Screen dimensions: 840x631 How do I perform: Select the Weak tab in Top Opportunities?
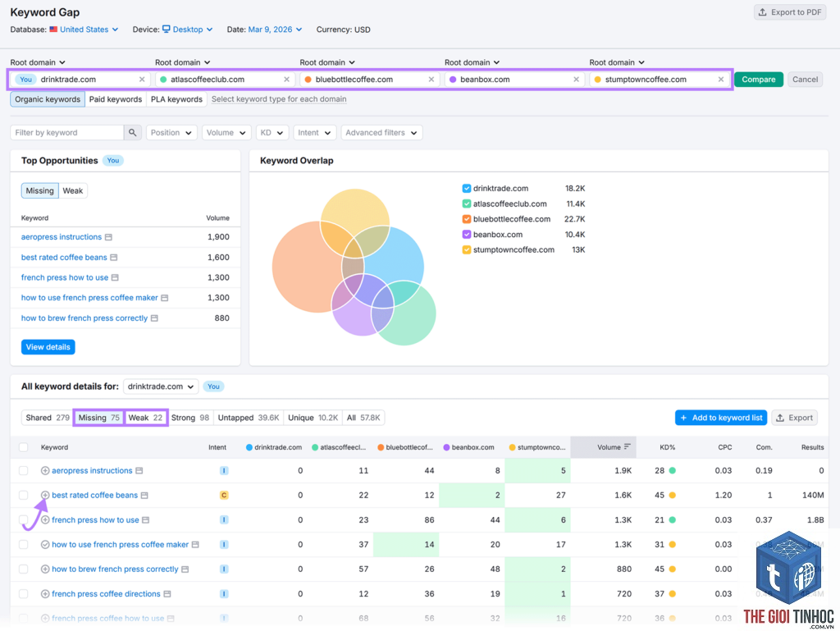pyautogui.click(x=73, y=190)
